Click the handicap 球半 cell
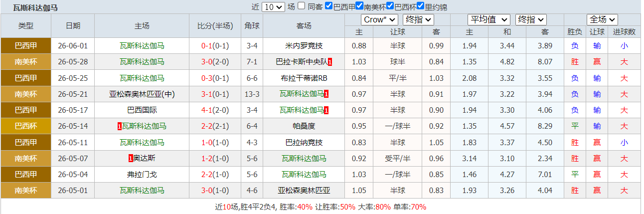The height and width of the screenshot is (214, 644). pos(398,62)
